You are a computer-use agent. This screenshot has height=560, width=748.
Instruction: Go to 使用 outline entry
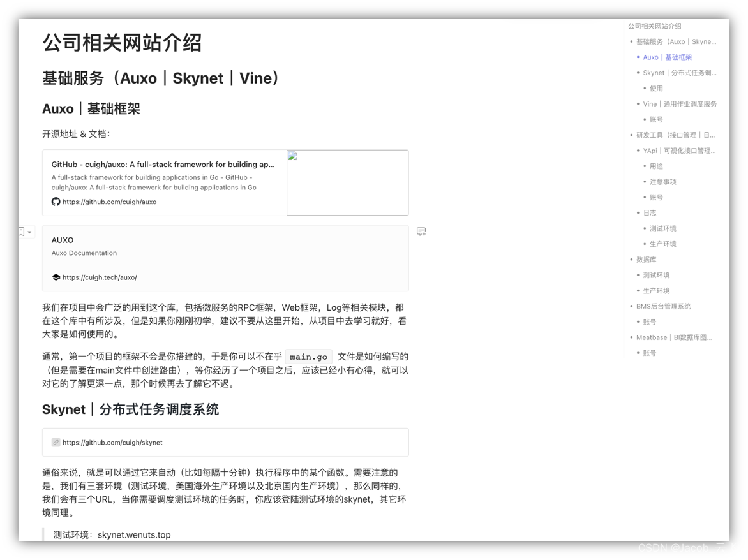point(656,88)
